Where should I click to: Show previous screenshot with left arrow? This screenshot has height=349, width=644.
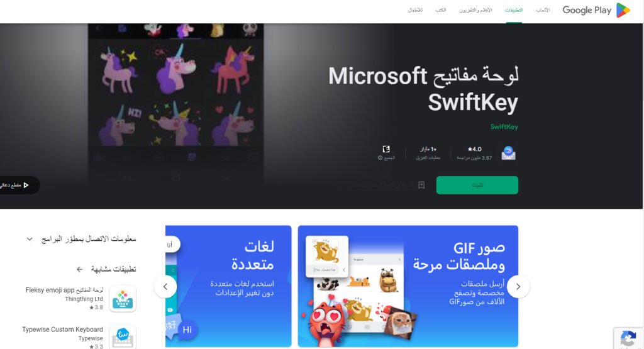tap(165, 287)
